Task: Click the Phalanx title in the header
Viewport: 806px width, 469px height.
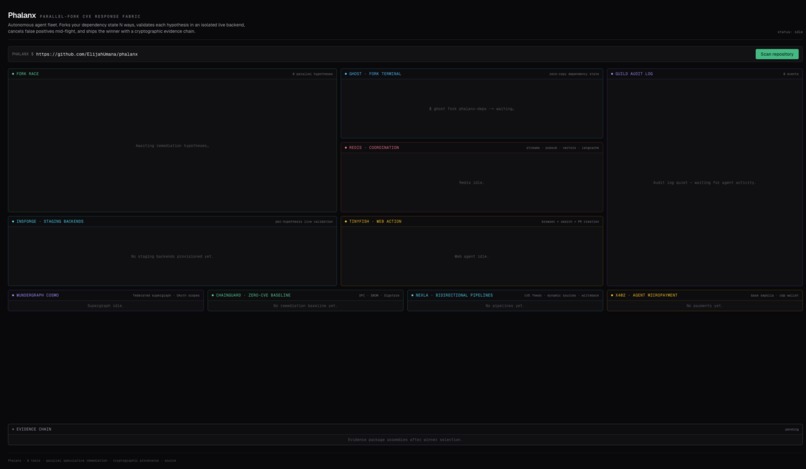Action: click(22, 15)
